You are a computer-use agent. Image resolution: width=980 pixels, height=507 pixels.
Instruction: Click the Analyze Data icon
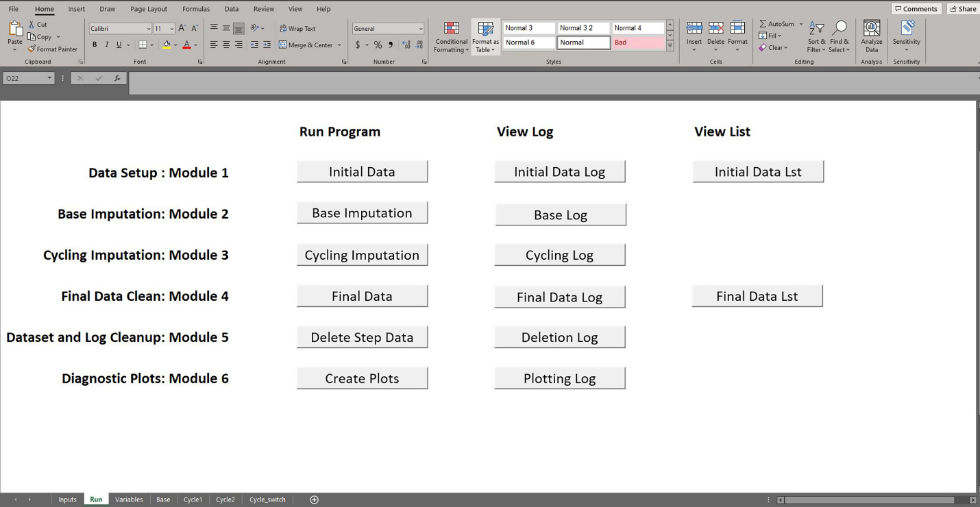[871, 29]
